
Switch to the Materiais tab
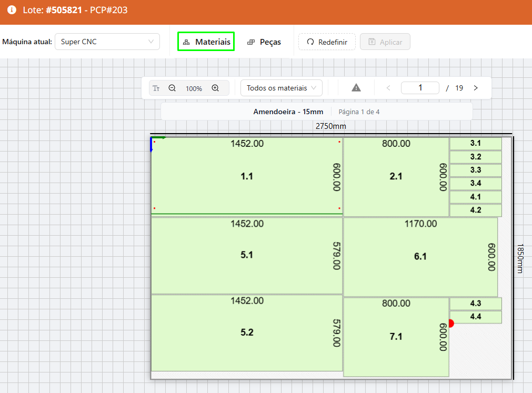(x=206, y=42)
